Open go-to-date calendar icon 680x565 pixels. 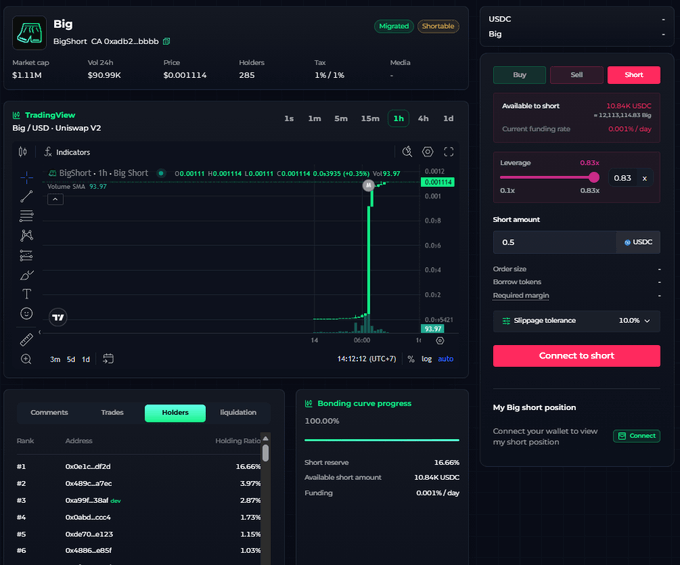[x=108, y=359]
